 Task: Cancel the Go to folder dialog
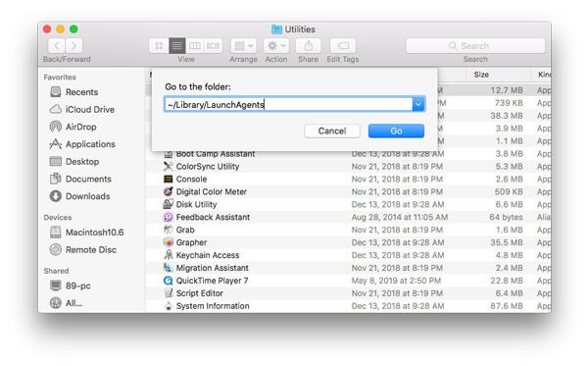tap(332, 131)
